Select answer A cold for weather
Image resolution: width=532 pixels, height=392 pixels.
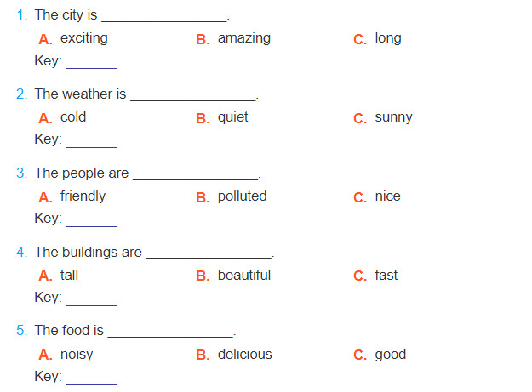(62, 117)
